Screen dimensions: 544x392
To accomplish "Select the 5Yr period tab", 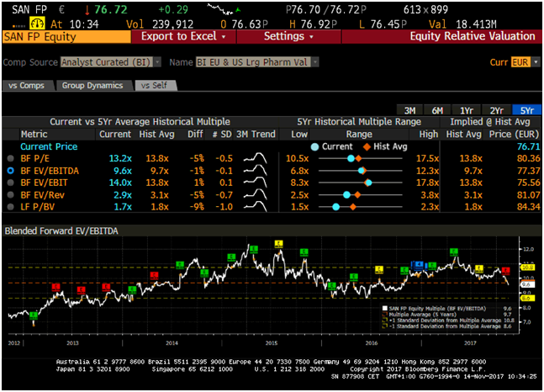I will tap(526, 110).
